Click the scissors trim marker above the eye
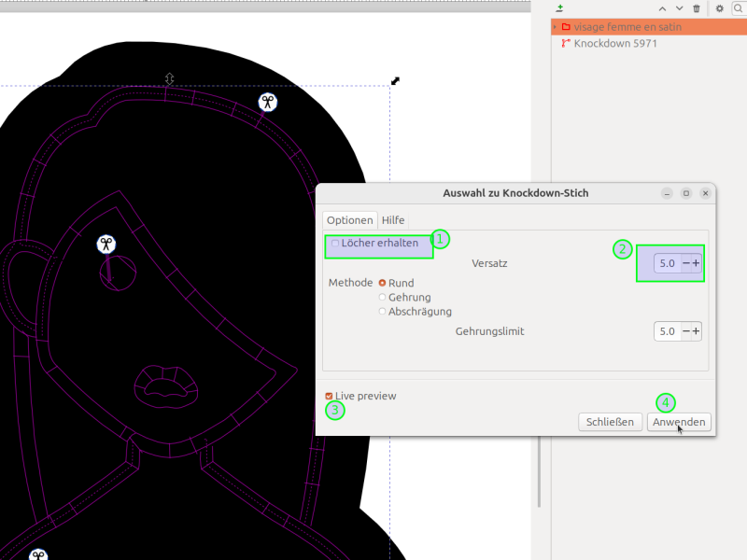Viewport: 747px width, 560px height. [106, 245]
